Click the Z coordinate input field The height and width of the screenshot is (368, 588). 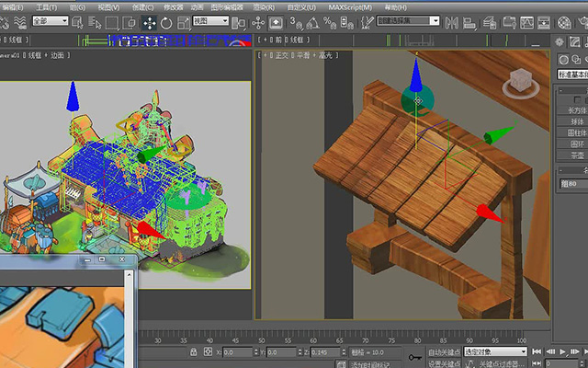click(x=326, y=352)
